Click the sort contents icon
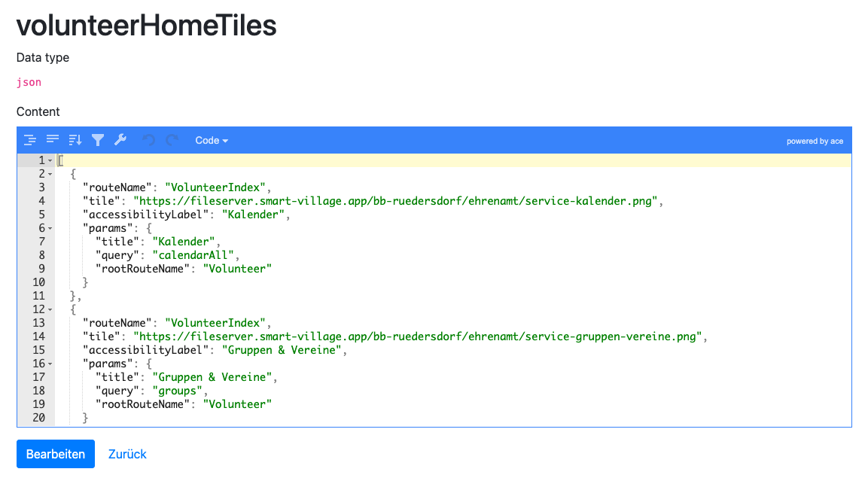Viewport: 868px width, 478px height. (75, 140)
